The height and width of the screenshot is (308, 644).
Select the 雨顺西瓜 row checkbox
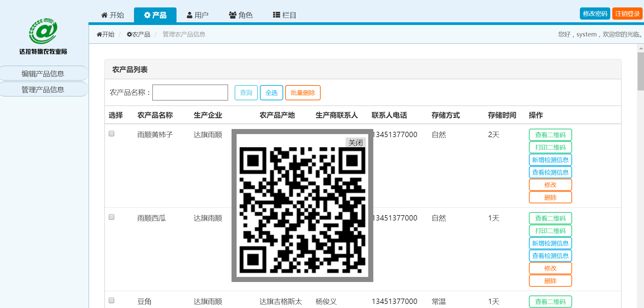pos(112,217)
